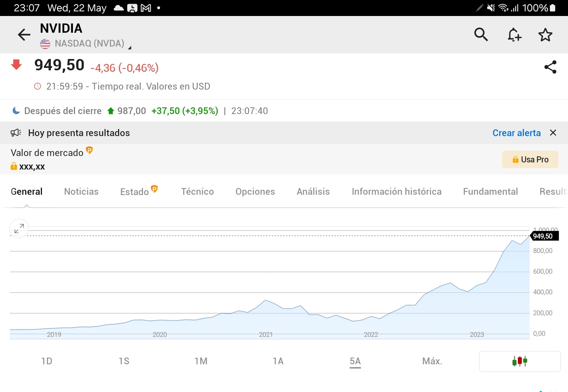The width and height of the screenshot is (568, 392).
Task: Dismiss the results banner with the X
Action: [x=553, y=133]
